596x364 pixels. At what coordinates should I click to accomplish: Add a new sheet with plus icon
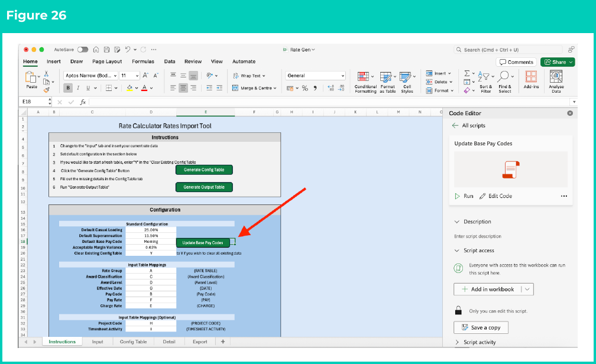(x=223, y=342)
